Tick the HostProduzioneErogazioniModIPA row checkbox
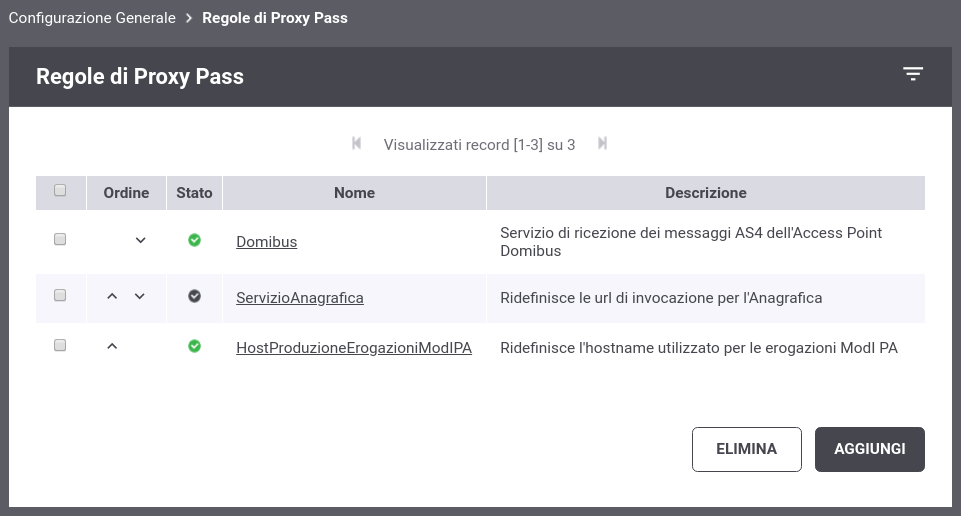961x516 pixels. coord(60,345)
